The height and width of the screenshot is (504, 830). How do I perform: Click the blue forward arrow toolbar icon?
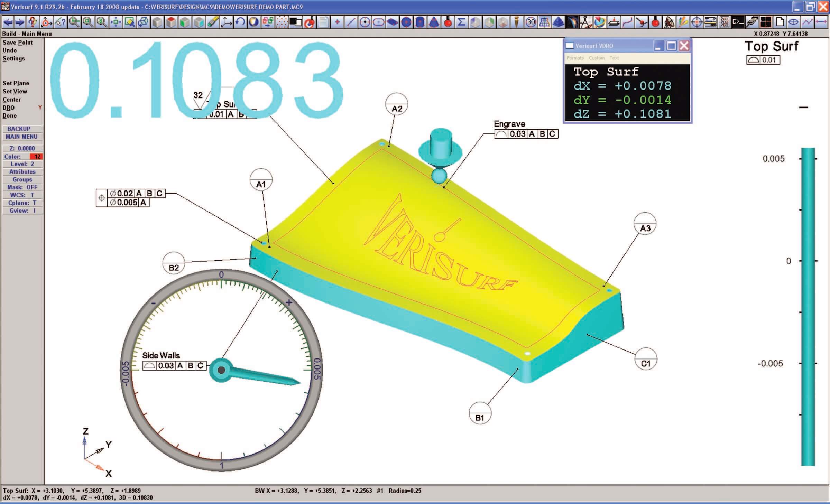20,22
